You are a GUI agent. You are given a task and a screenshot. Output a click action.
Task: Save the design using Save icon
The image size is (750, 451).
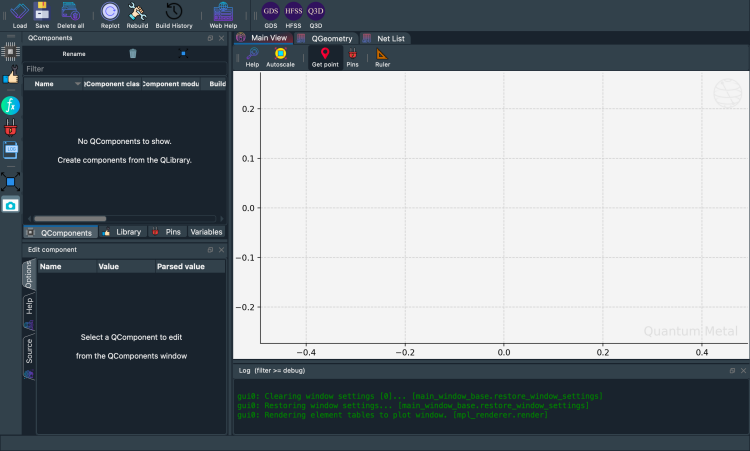click(42, 15)
